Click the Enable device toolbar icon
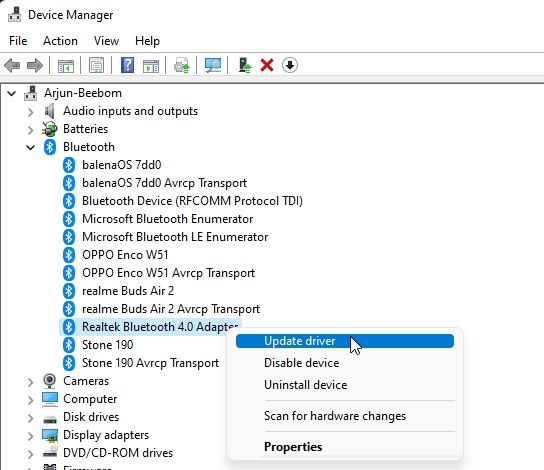544x470 pixels. tap(245, 65)
